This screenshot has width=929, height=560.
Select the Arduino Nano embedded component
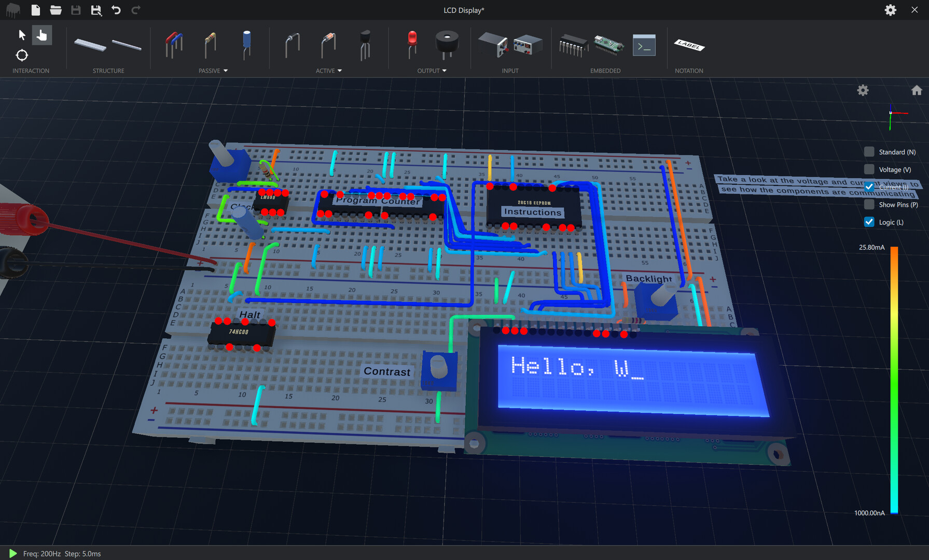[608, 46]
